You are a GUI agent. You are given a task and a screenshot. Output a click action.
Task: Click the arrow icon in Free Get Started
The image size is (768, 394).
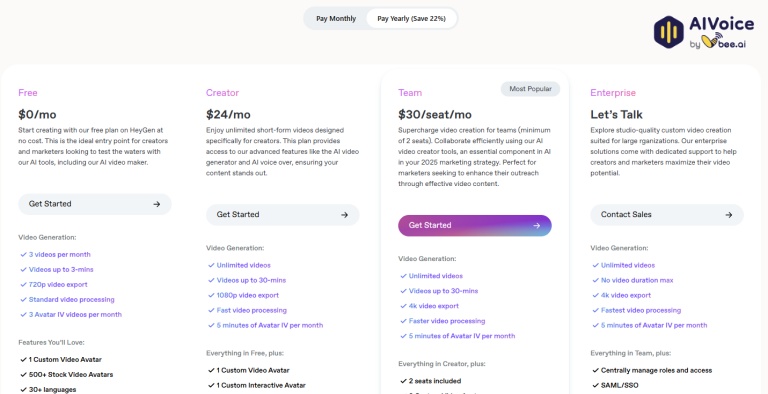[157, 204]
